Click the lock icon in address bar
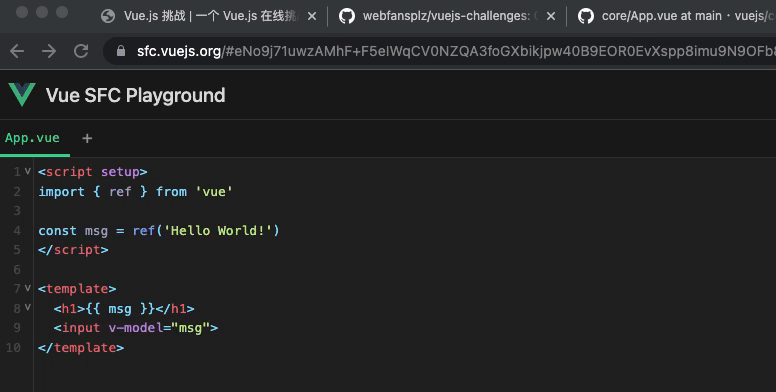 point(121,50)
